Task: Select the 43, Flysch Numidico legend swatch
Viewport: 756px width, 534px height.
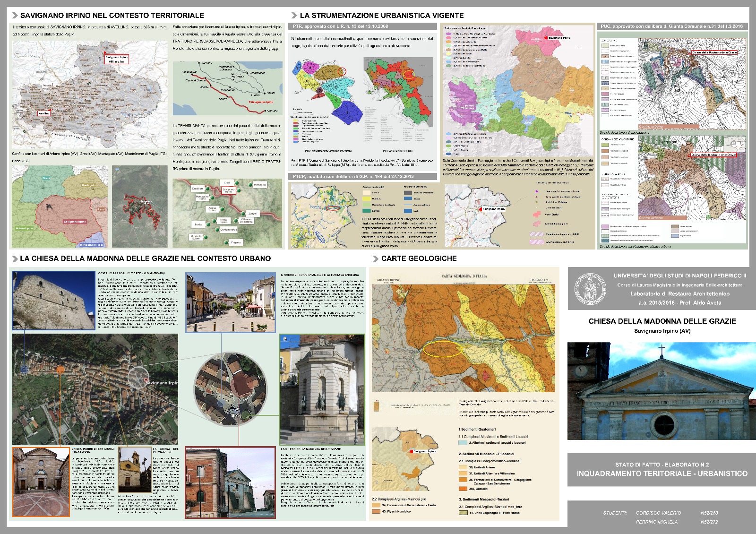Action: (x=376, y=511)
